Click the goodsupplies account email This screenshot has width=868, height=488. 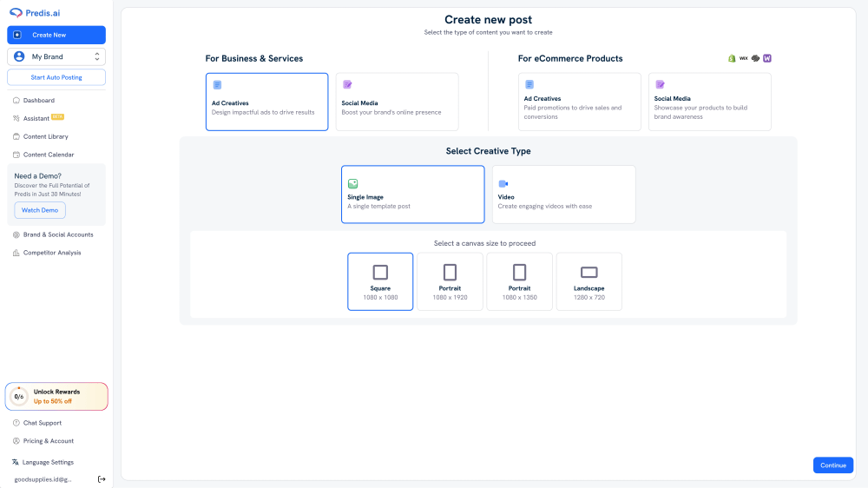pos(43,479)
